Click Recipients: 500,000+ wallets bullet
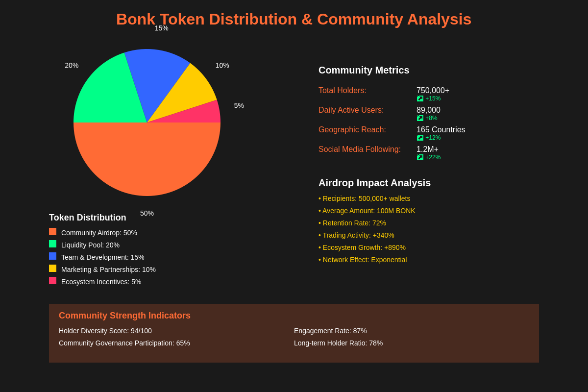The width and height of the screenshot is (588, 392). [365, 198]
